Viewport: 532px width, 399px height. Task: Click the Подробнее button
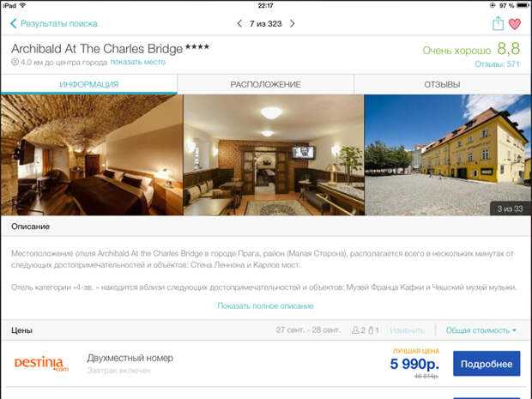(487, 364)
